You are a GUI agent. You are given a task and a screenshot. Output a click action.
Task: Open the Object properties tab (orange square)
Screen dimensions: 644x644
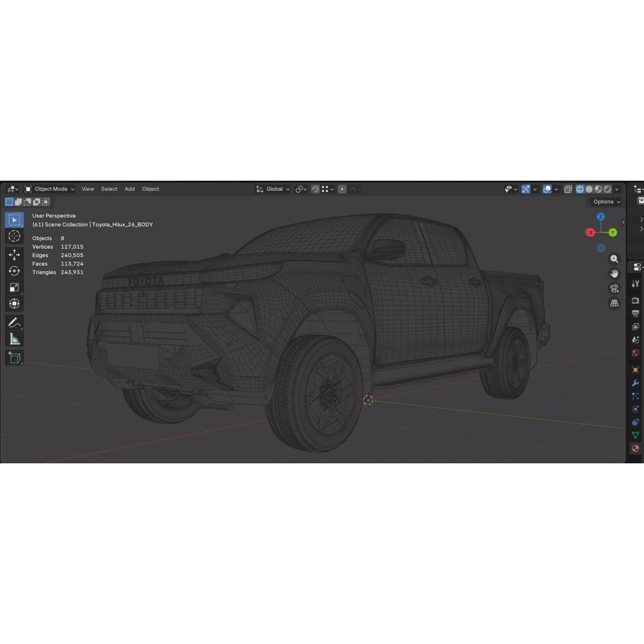(636, 370)
